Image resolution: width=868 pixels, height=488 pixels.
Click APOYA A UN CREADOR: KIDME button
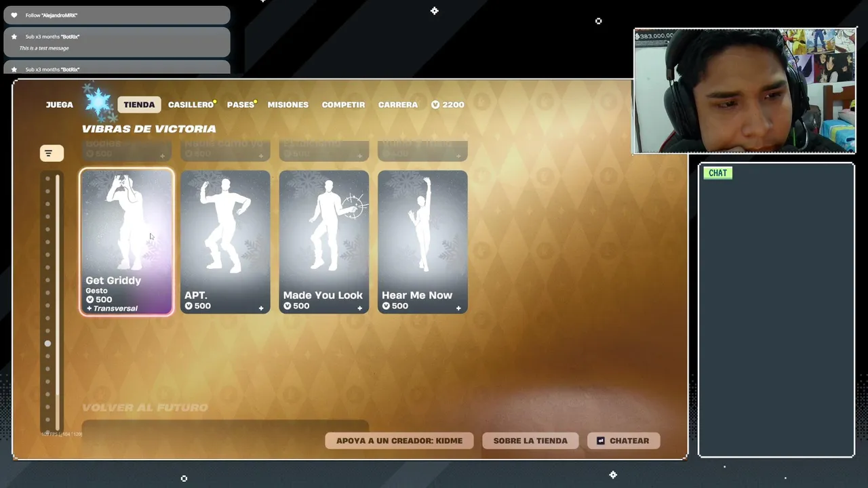(x=399, y=441)
